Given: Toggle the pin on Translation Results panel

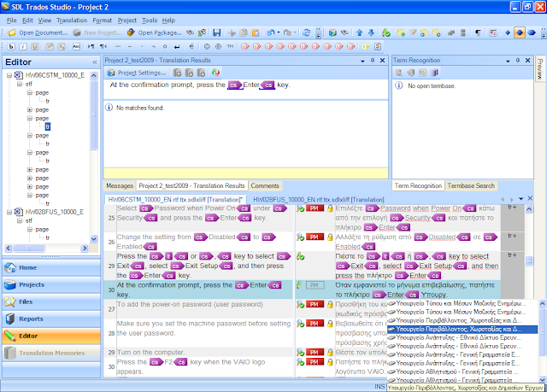Looking at the screenshot, I should pos(373,61).
